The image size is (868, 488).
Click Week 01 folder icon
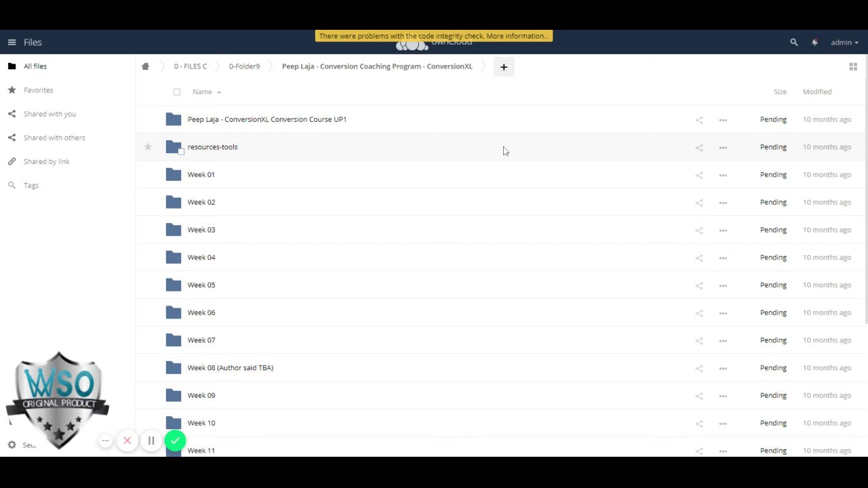(x=174, y=174)
